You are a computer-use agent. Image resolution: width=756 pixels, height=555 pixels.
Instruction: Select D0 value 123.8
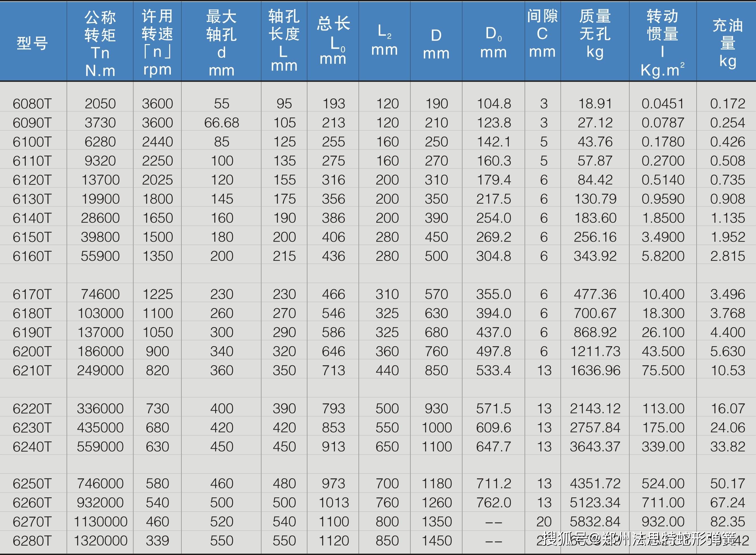point(494,123)
